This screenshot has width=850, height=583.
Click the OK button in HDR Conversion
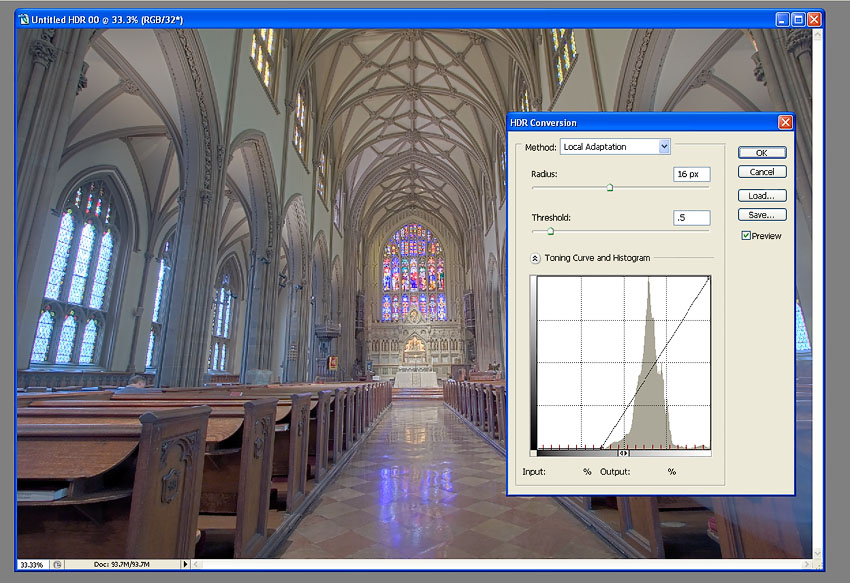click(762, 153)
